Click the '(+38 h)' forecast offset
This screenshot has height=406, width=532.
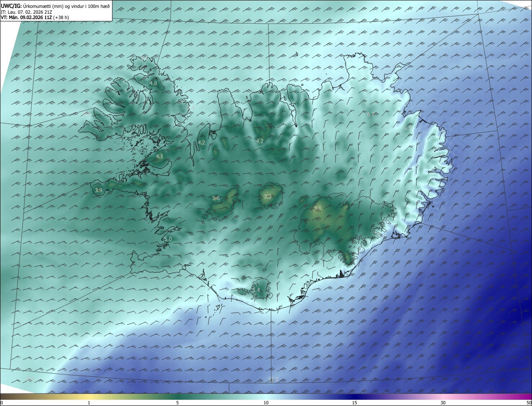pos(61,17)
